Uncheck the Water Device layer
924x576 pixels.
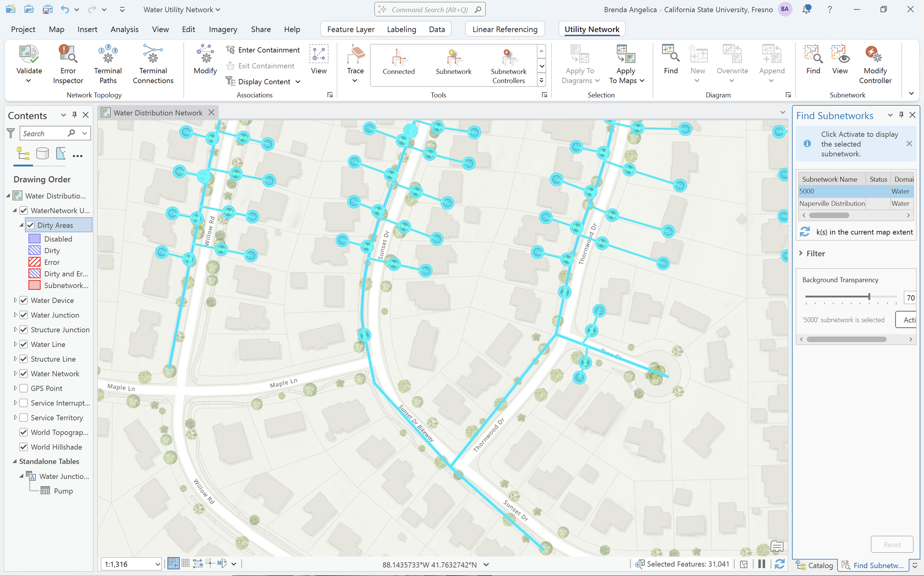click(24, 300)
